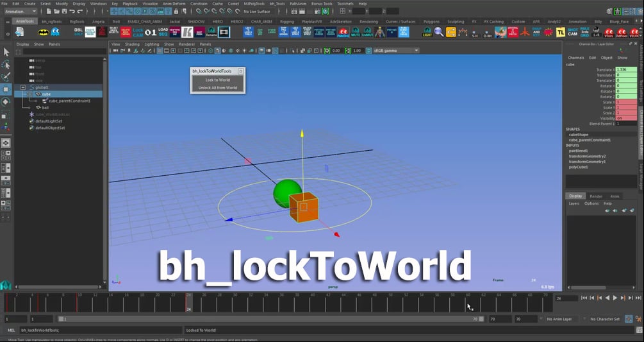Select the Select tool arrow in toolbox
644x342 pixels.
click(x=6, y=52)
